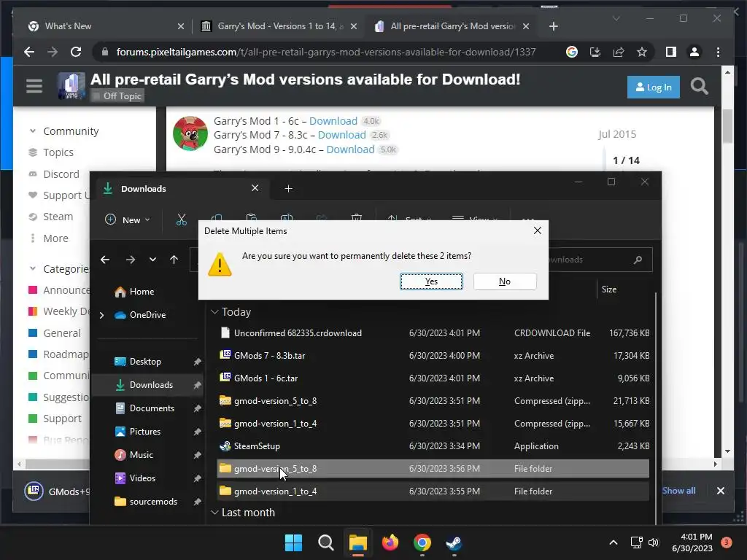Screen dimensions: 747x560
Task: Open Chrome profile icon
Action: [x=694, y=52]
